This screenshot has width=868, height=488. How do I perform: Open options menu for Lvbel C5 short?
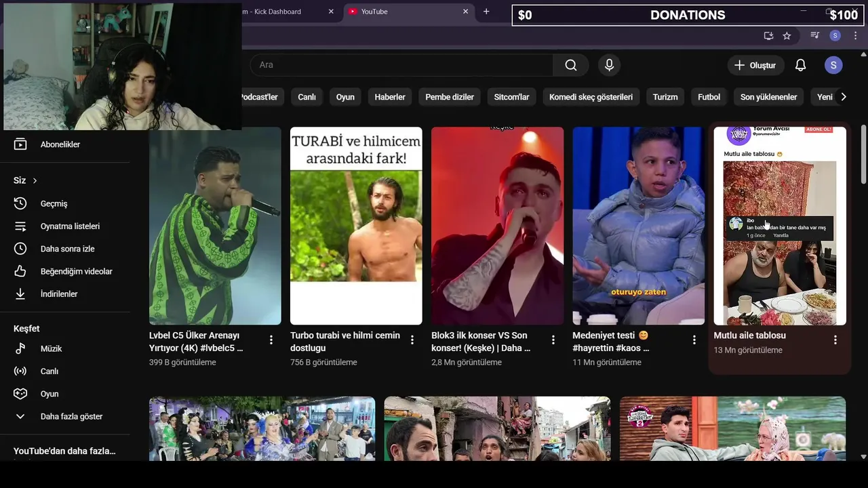click(x=271, y=340)
